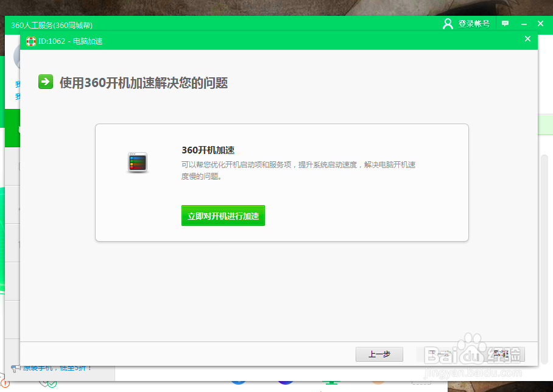The image size is (553, 392).
Task: Close the 电脑加速 wizard dialog
Action: pos(527,38)
